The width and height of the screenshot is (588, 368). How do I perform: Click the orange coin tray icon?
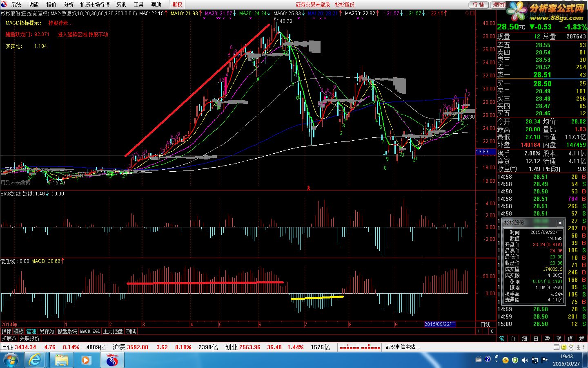pos(506,360)
